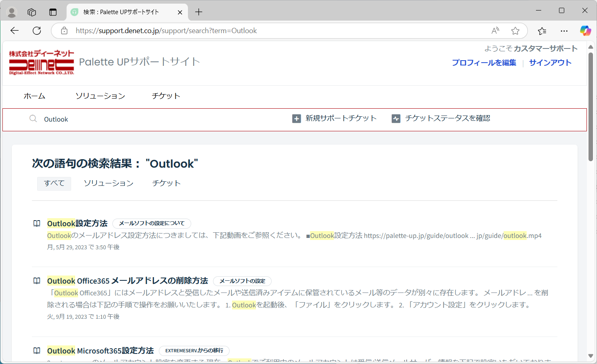Open the Copilot sidebar icon
The height and width of the screenshot is (364, 597).
click(x=585, y=31)
